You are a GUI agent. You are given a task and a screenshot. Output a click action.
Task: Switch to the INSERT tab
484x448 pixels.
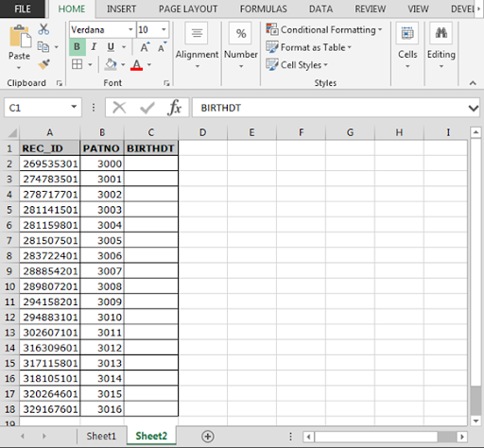[x=121, y=9]
